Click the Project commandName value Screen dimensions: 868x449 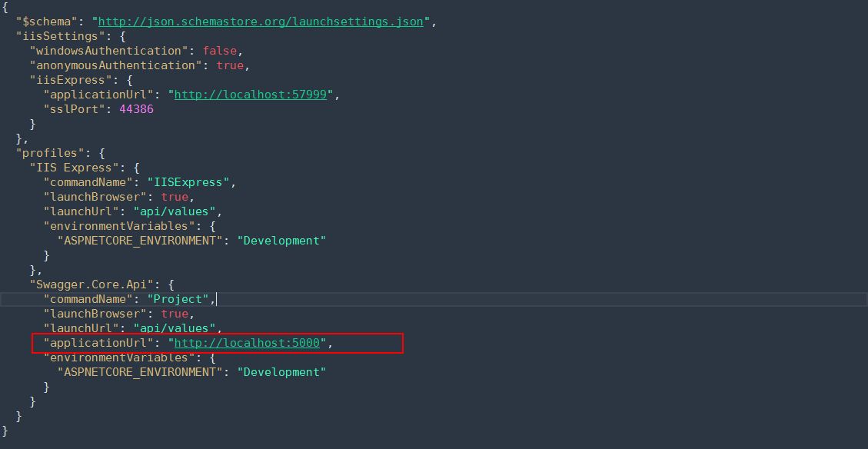(178, 299)
